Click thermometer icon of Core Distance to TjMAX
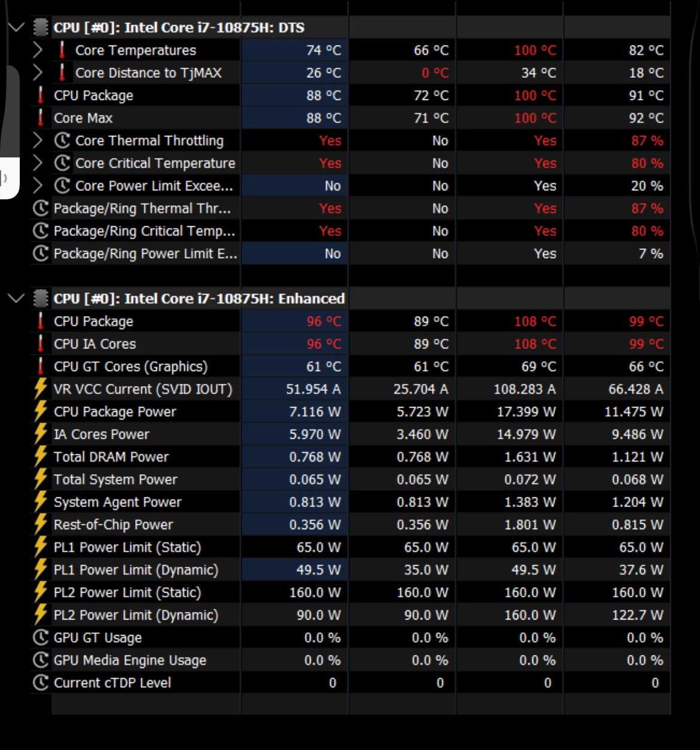 pyautogui.click(x=62, y=73)
